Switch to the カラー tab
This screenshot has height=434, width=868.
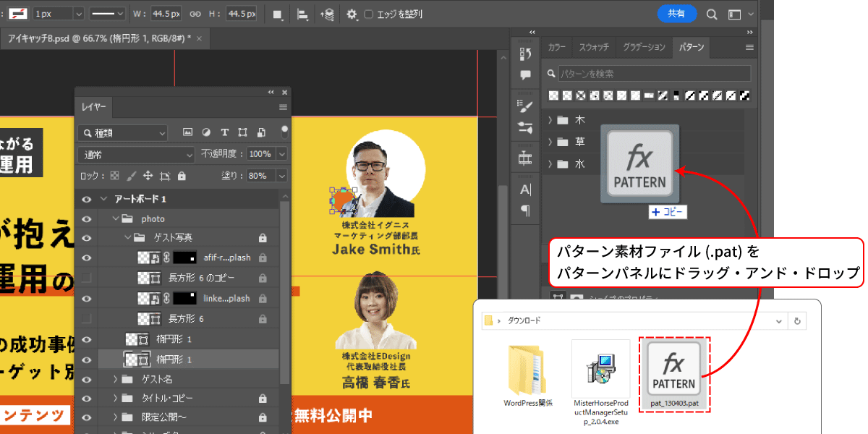point(557,47)
